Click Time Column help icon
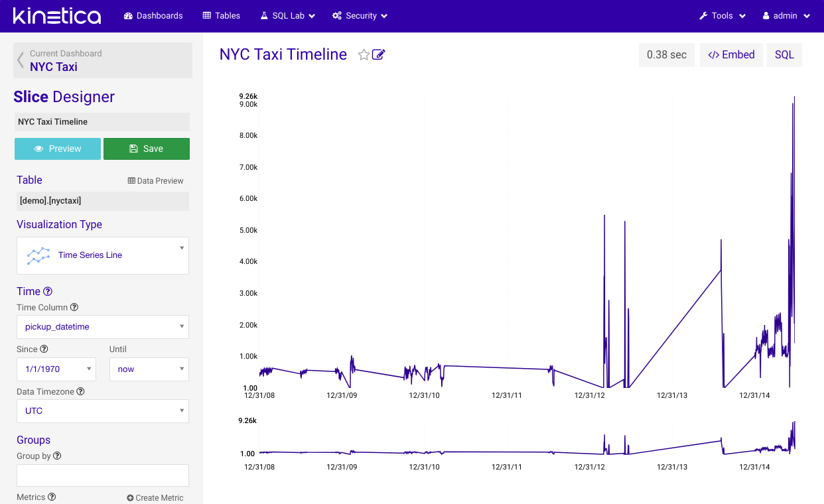The image size is (824, 504). (74, 308)
